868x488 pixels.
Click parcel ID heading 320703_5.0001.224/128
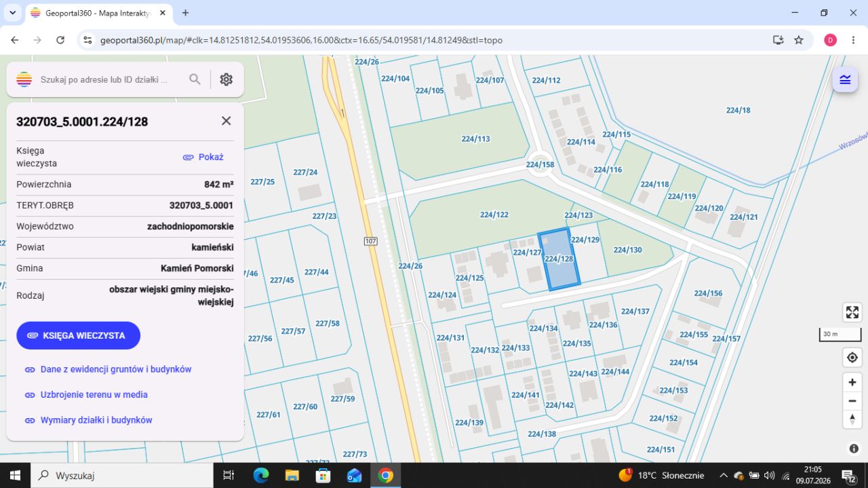point(82,121)
